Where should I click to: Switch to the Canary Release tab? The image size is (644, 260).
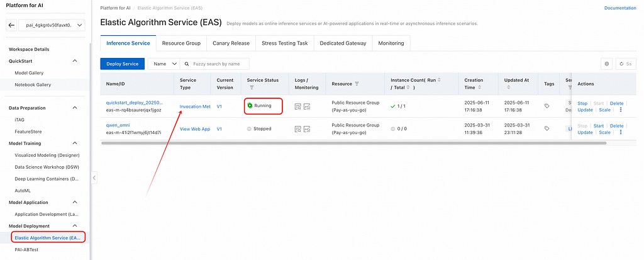pyautogui.click(x=231, y=43)
